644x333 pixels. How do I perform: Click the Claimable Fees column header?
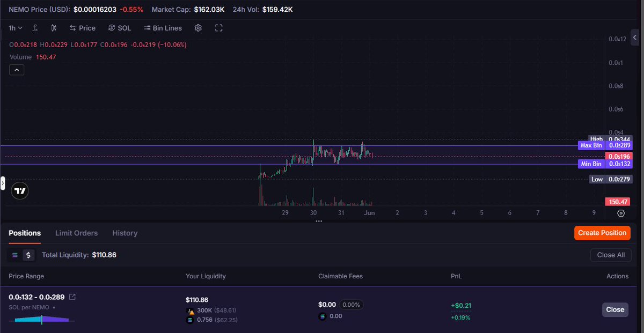(x=340, y=276)
